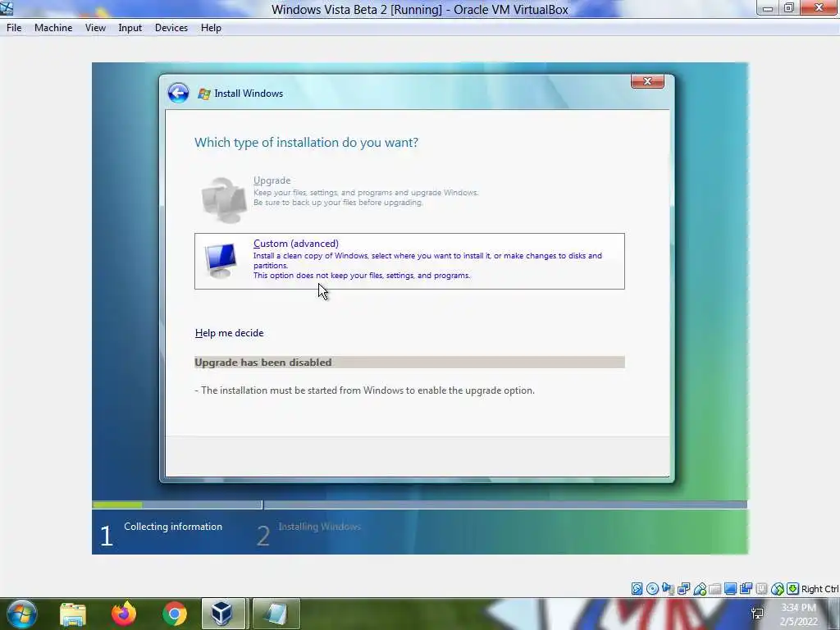Open the Input menu

[130, 28]
